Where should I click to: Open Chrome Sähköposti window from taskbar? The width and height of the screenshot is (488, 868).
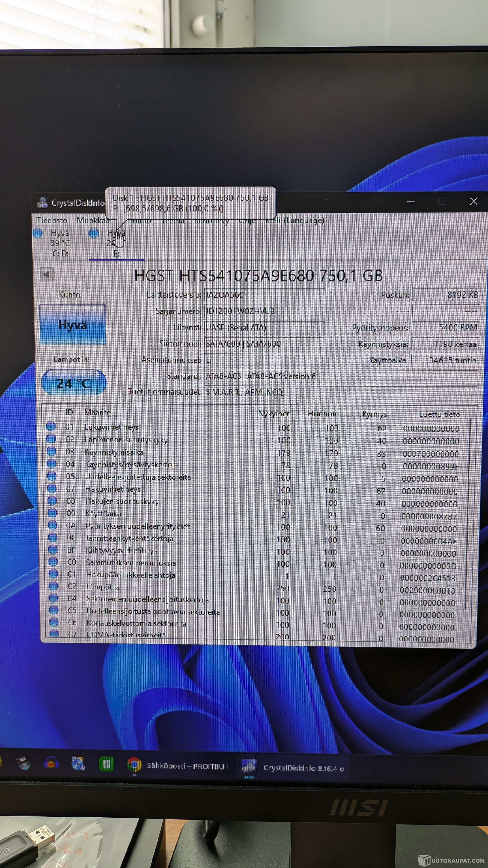tap(178, 765)
